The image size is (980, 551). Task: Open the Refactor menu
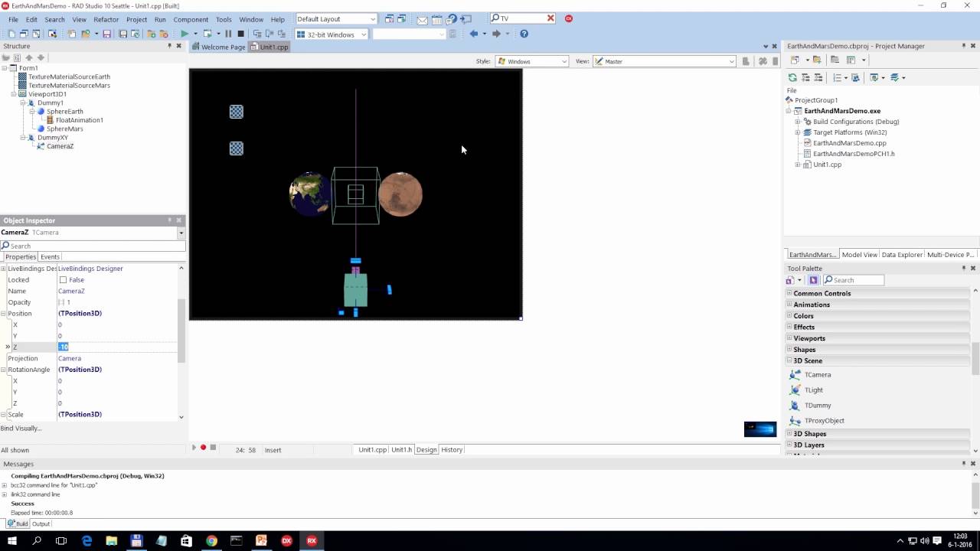[106, 19]
